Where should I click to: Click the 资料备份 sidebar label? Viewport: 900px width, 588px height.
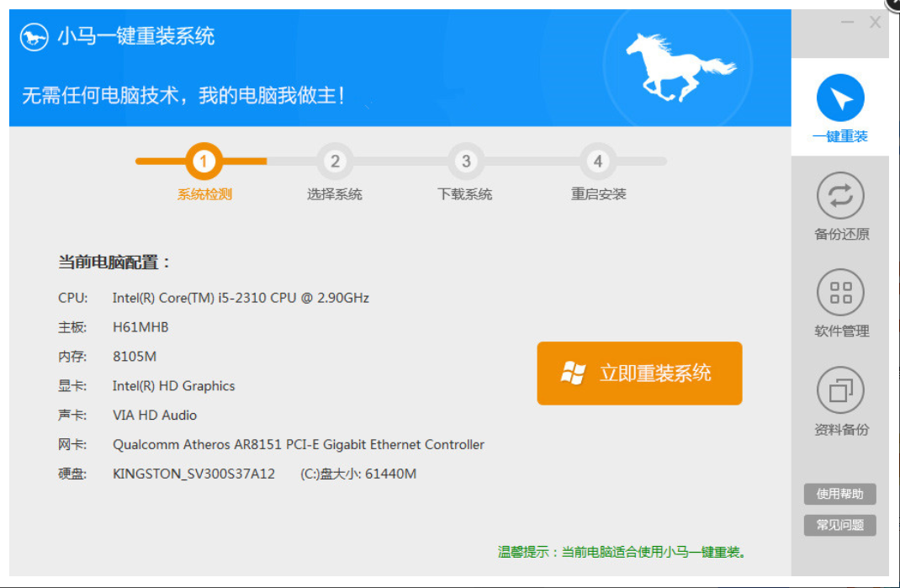tap(841, 430)
